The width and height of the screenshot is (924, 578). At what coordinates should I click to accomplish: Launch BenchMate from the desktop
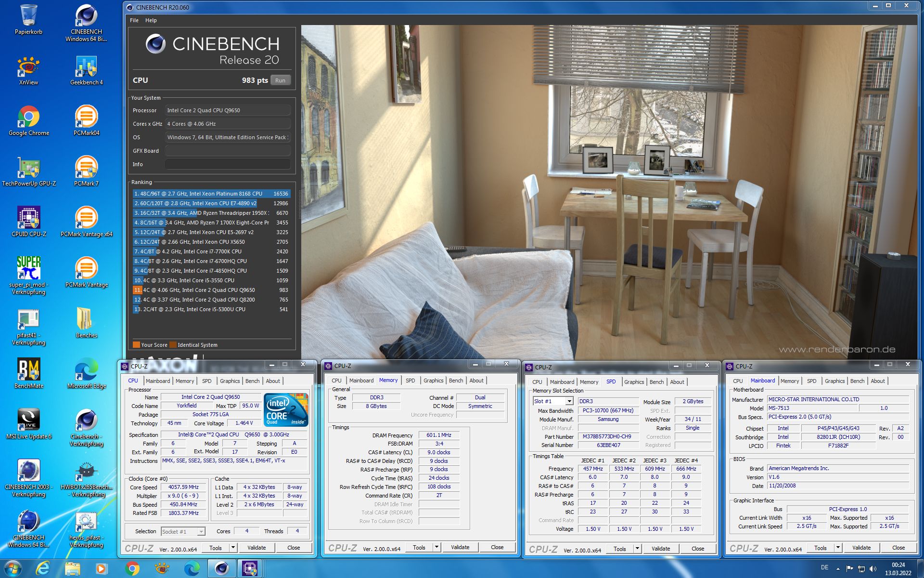tap(29, 374)
